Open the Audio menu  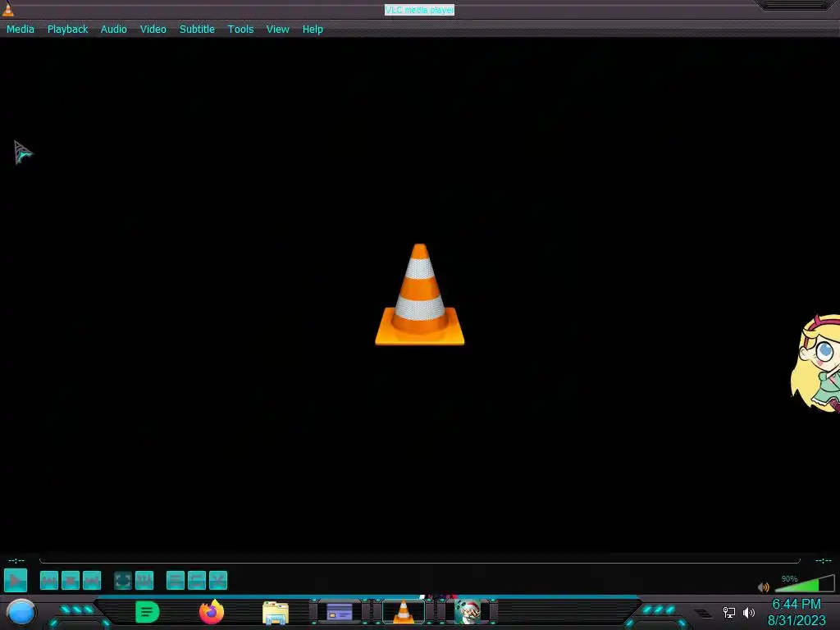point(113,30)
